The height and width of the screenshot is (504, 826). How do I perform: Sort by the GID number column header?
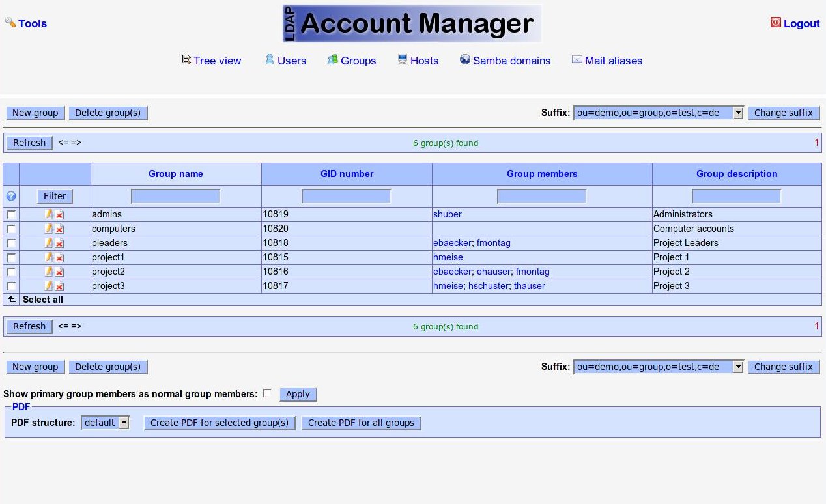point(347,174)
